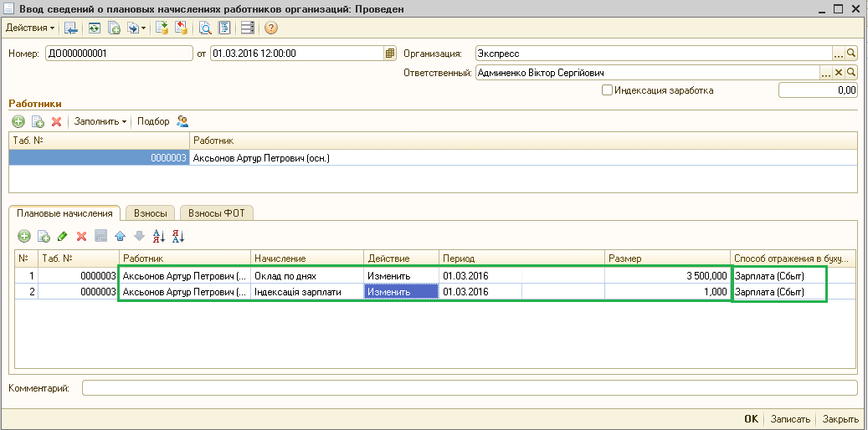
Task: Click the document structure report icon in the toolbar
Action: pos(224,28)
